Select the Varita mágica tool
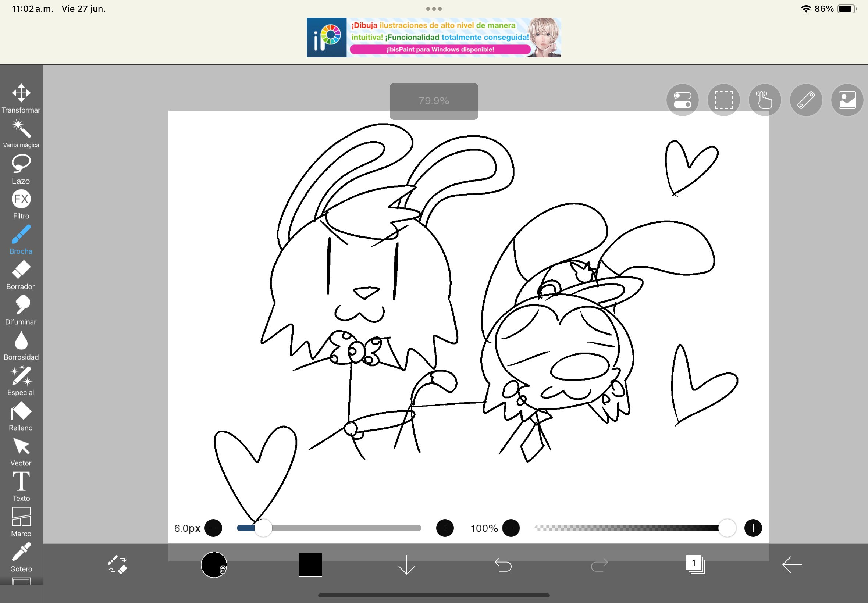 [21, 133]
